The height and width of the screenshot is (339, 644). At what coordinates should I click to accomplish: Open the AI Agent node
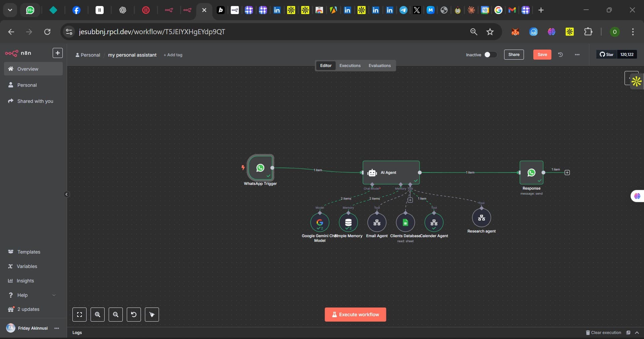point(391,173)
